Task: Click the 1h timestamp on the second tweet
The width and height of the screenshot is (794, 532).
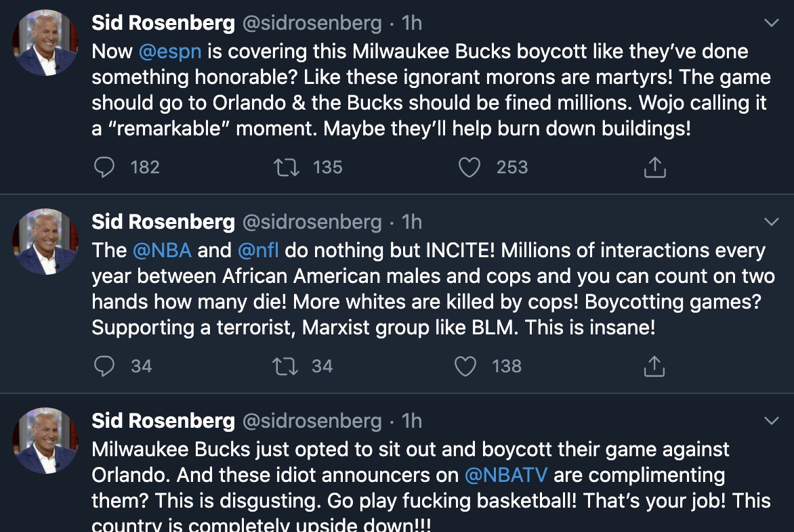Action: click(412, 222)
